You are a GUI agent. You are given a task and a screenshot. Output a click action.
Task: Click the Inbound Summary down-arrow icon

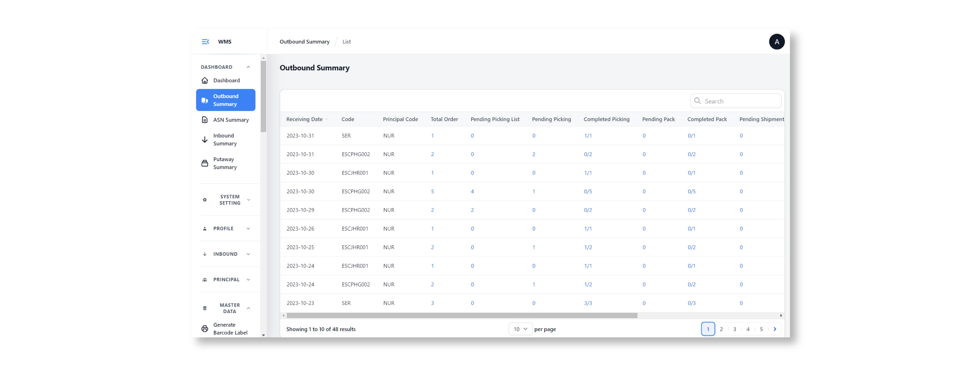205,140
